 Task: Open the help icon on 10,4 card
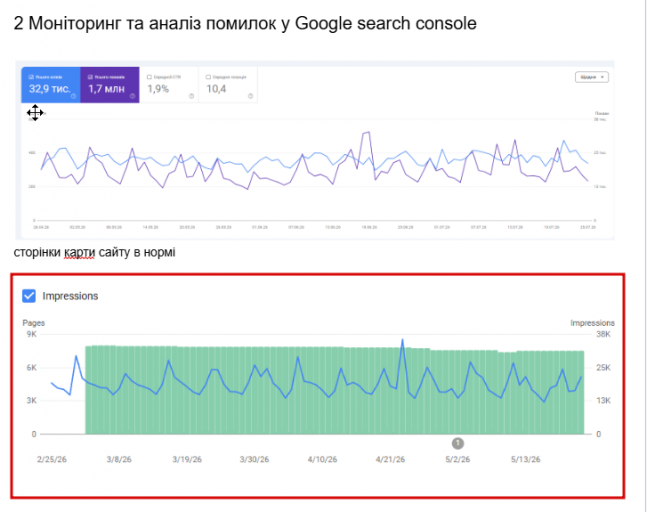click(x=250, y=96)
